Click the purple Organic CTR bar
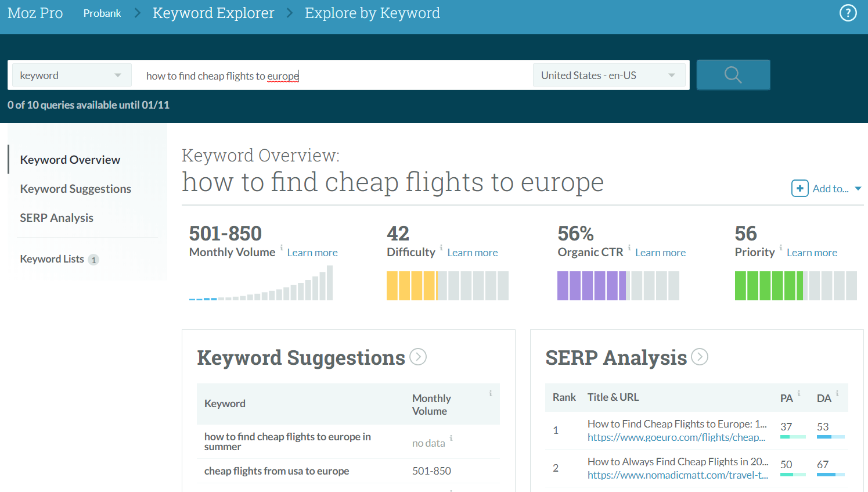This screenshot has height=492, width=868. [618, 286]
